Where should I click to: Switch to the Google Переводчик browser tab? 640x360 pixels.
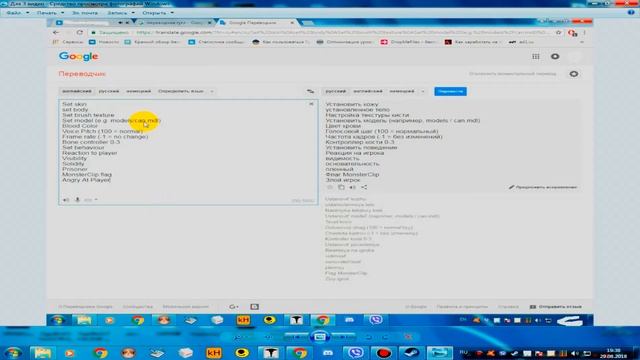(256, 23)
